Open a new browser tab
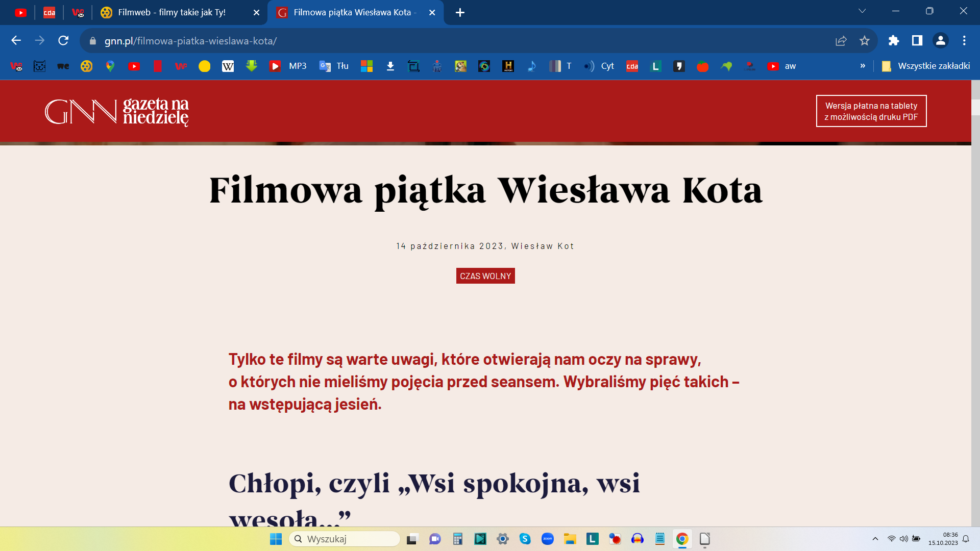This screenshot has height=551, width=980. (x=460, y=13)
